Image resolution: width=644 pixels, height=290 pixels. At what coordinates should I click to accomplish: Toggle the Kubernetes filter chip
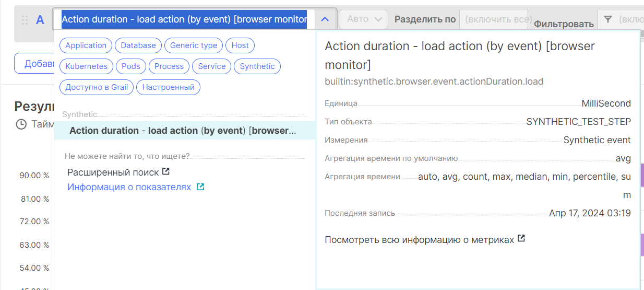tap(87, 66)
